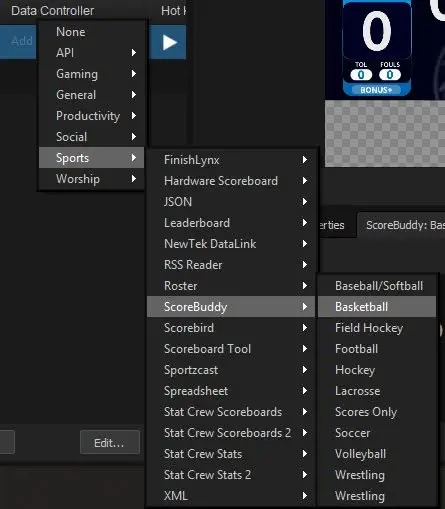Click the BONUS+ indicator on scoreboard

[376, 90]
